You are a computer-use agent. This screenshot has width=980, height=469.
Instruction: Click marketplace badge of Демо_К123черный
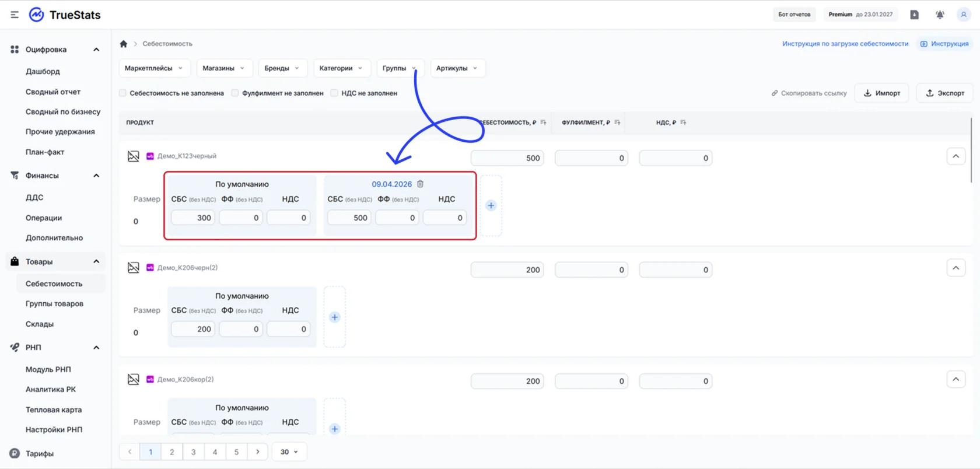150,156
